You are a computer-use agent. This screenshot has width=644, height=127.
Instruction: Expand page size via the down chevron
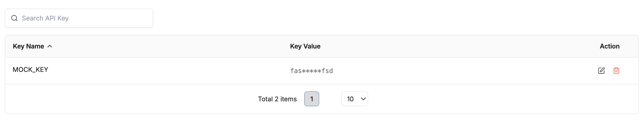363,99
